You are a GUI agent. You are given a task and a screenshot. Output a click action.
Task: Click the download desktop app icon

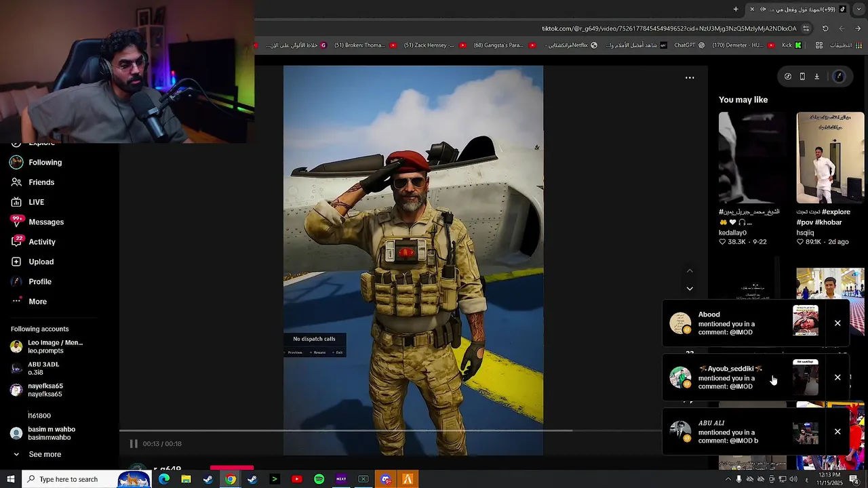[817, 77]
